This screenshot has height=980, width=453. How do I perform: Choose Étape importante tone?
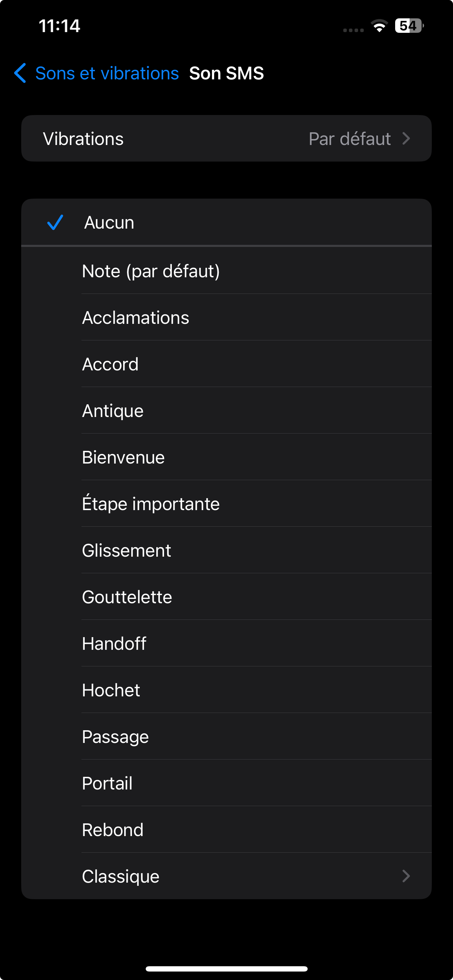[x=151, y=504]
